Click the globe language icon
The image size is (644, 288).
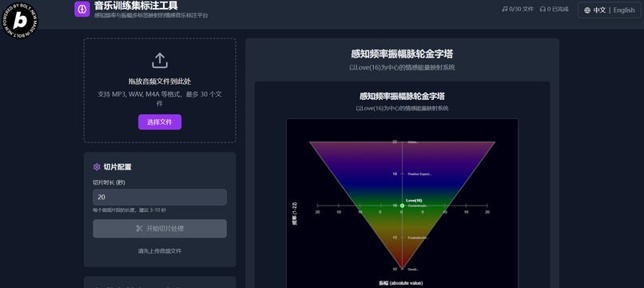pos(587,10)
